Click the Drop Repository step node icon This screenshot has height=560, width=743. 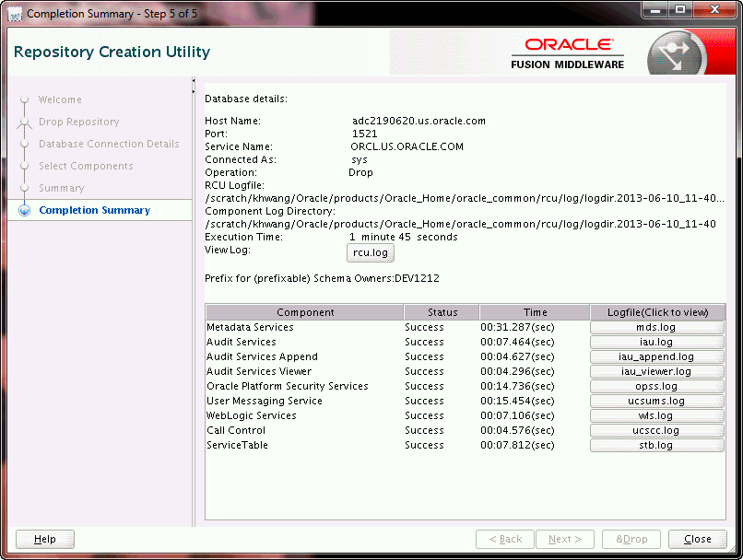point(25,122)
